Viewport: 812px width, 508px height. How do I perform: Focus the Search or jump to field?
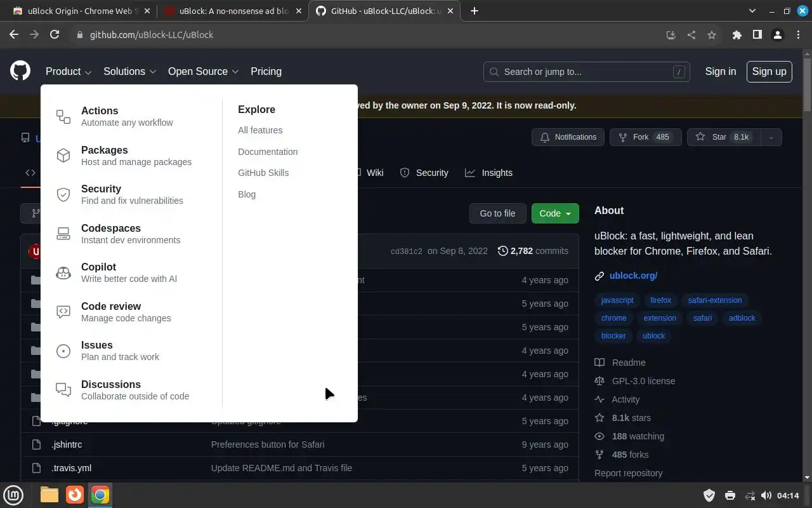[x=587, y=72]
